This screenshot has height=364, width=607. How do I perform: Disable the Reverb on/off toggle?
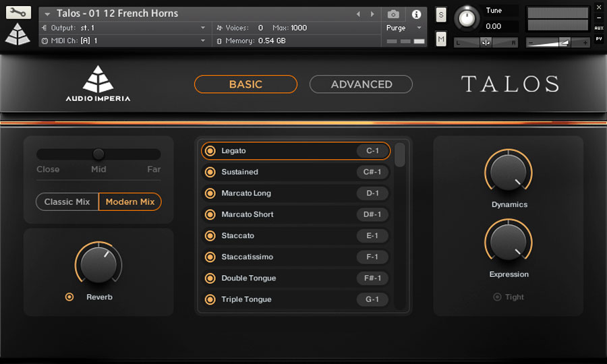pos(69,297)
